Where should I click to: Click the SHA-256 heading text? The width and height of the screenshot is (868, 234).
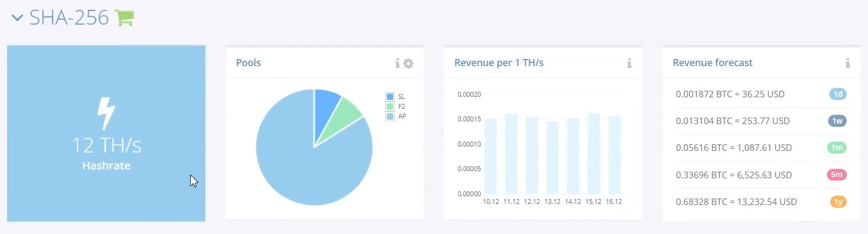(x=69, y=18)
